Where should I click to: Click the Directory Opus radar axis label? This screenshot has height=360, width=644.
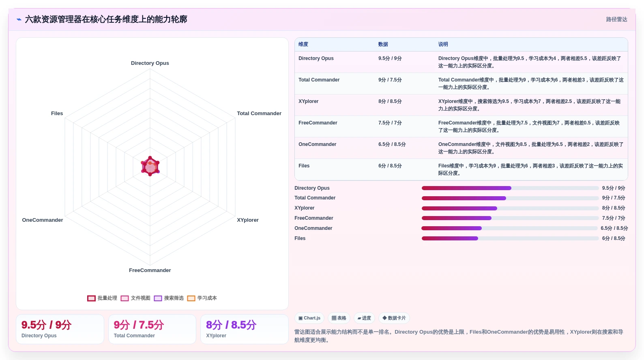150,63
